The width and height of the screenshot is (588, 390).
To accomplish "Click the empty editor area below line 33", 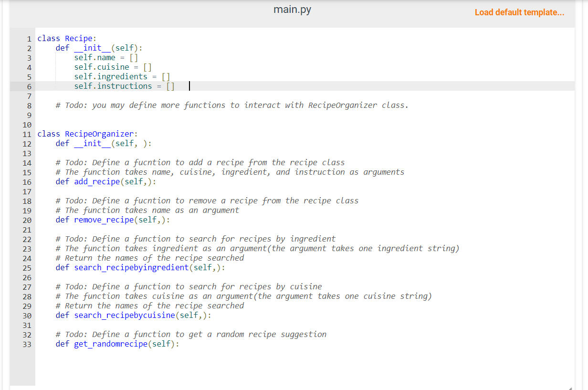I will coord(286,368).
